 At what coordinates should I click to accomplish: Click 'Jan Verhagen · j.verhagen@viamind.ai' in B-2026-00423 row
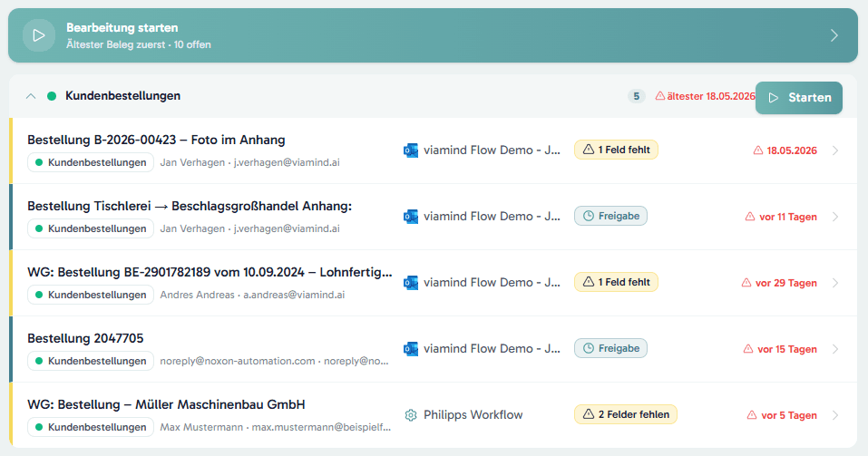(249, 162)
